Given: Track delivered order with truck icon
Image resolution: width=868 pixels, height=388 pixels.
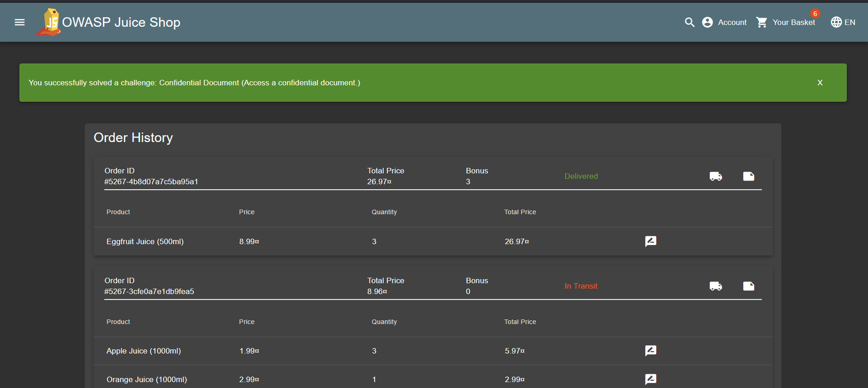Looking at the screenshot, I should pos(716,176).
